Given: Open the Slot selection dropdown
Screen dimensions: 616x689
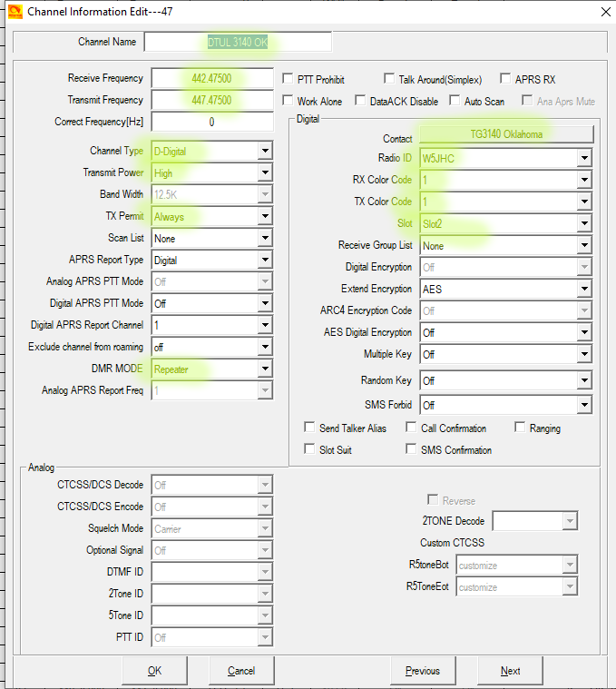Looking at the screenshot, I should (x=583, y=224).
